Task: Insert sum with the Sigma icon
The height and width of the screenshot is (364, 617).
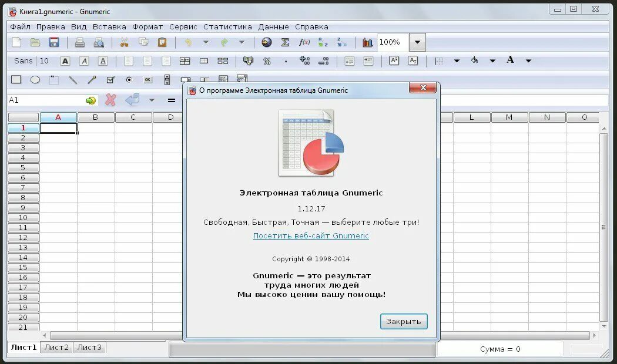Action: pyautogui.click(x=285, y=42)
